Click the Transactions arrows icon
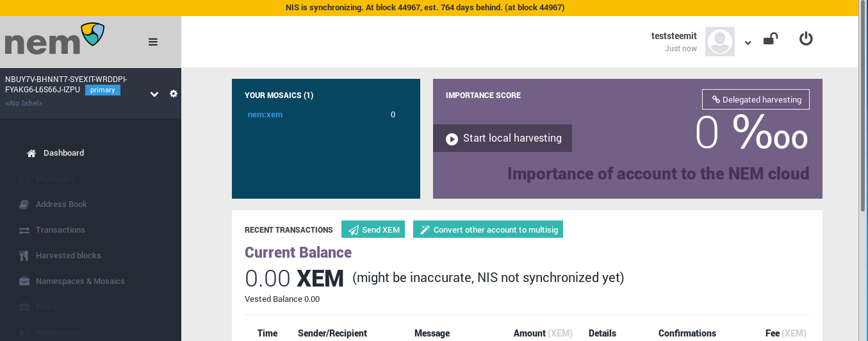Viewport: 868px width, 341px height. 24,230
